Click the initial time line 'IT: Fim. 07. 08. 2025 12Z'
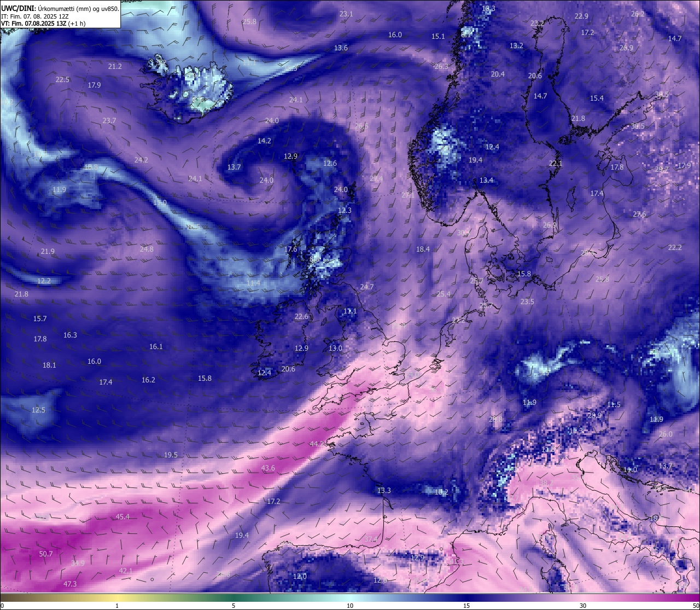This screenshot has height=610, width=700. point(34,16)
